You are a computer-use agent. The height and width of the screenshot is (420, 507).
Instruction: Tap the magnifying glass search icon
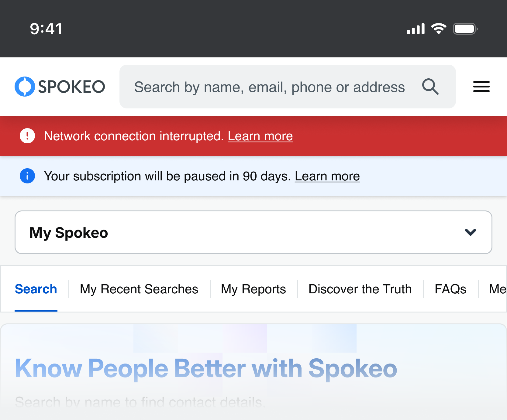430,87
